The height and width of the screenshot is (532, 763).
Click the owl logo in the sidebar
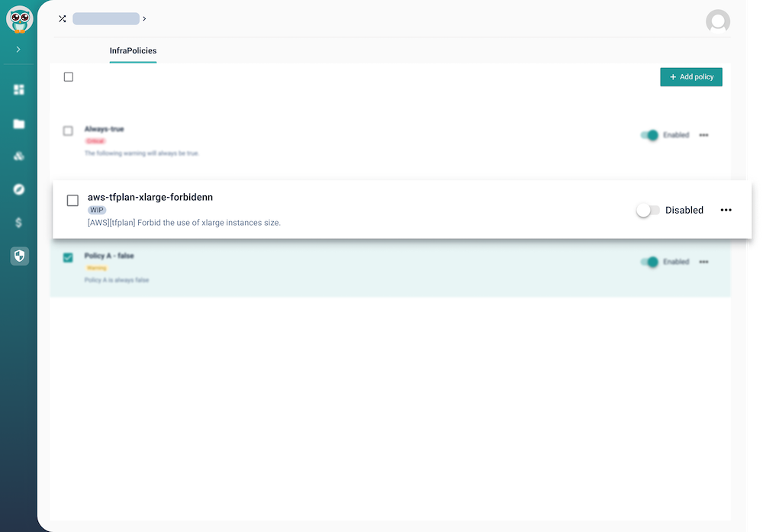(19, 19)
